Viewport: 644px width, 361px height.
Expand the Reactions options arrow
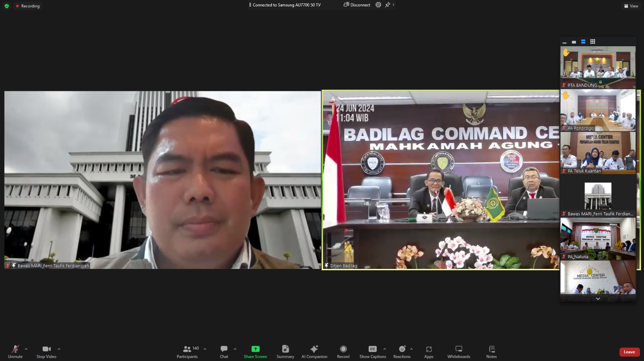[x=411, y=349]
